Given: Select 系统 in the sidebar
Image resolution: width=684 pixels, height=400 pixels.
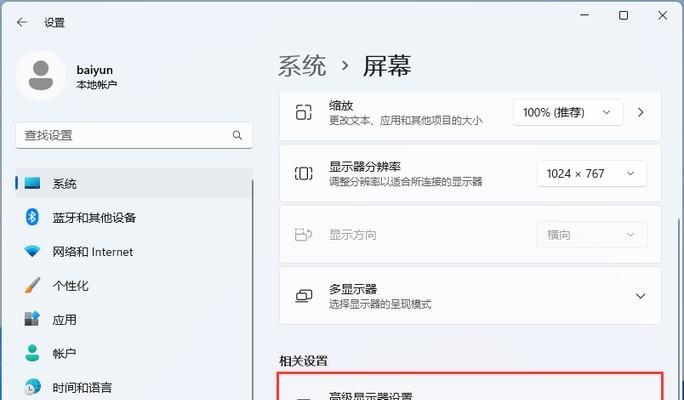Looking at the screenshot, I should pyautogui.click(x=64, y=184).
